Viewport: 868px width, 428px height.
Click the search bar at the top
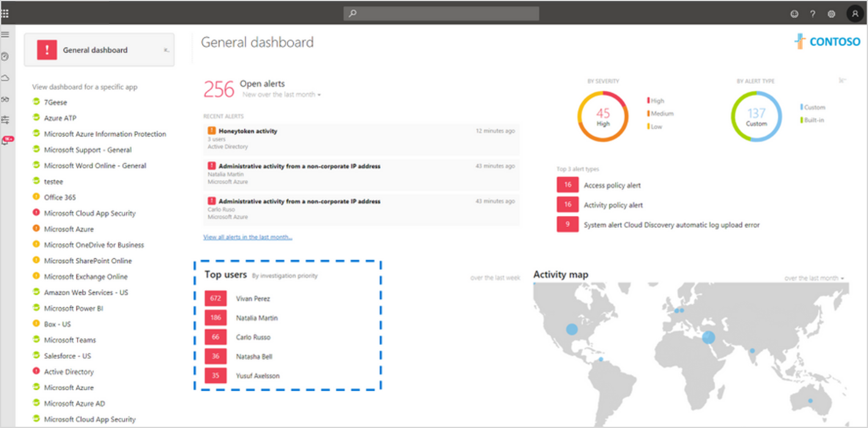[440, 13]
